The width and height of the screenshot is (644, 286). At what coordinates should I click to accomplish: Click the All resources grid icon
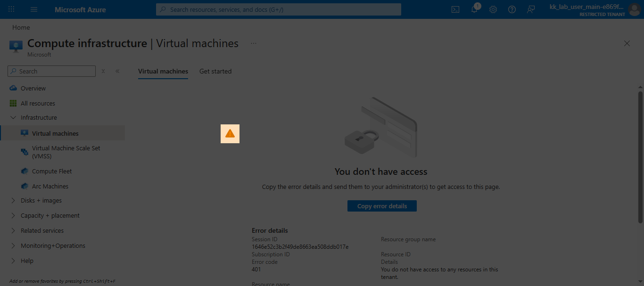pos(13,103)
